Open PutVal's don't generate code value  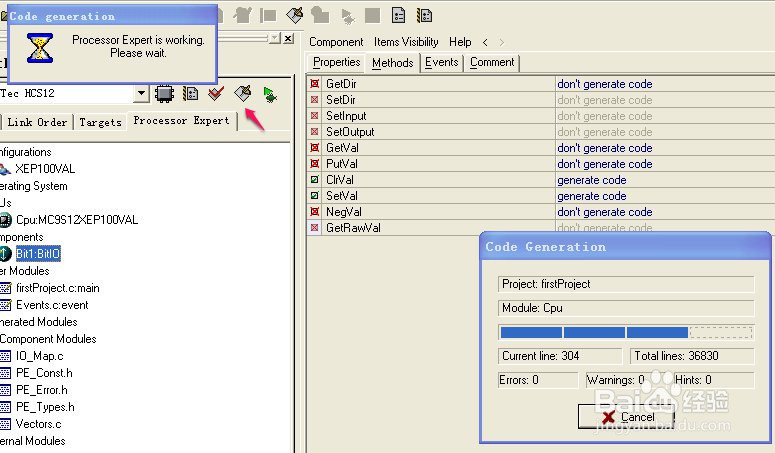(604, 164)
